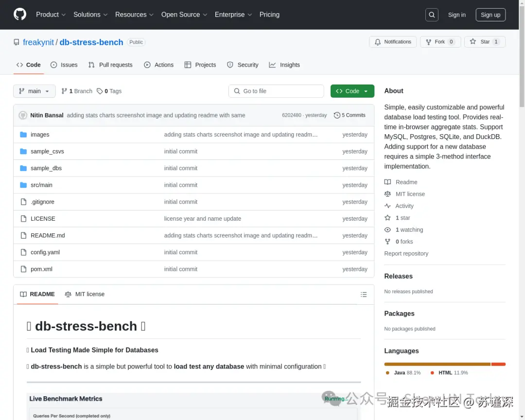Expand the Resources menu

134,15
